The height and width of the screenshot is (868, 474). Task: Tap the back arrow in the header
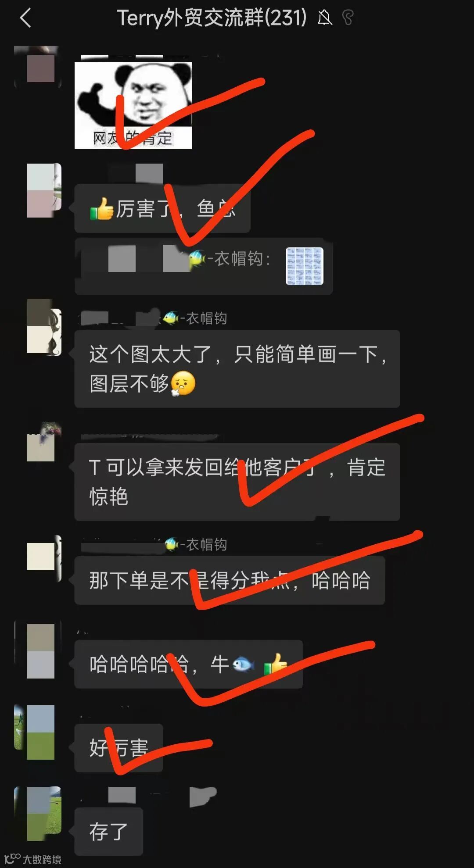(x=25, y=18)
